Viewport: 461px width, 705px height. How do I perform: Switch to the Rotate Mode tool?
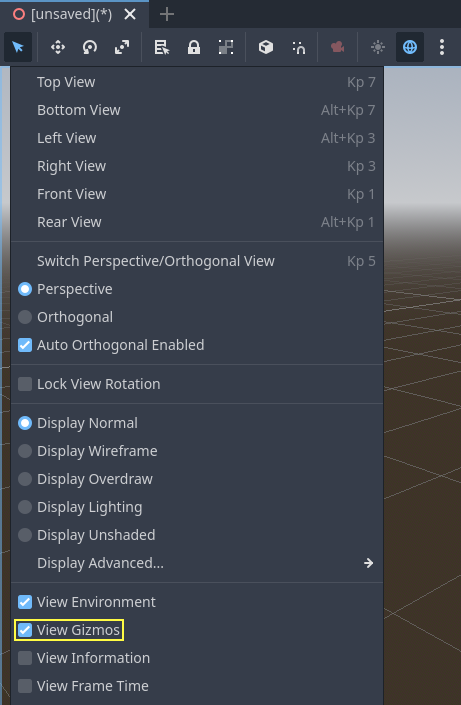[x=90, y=47]
